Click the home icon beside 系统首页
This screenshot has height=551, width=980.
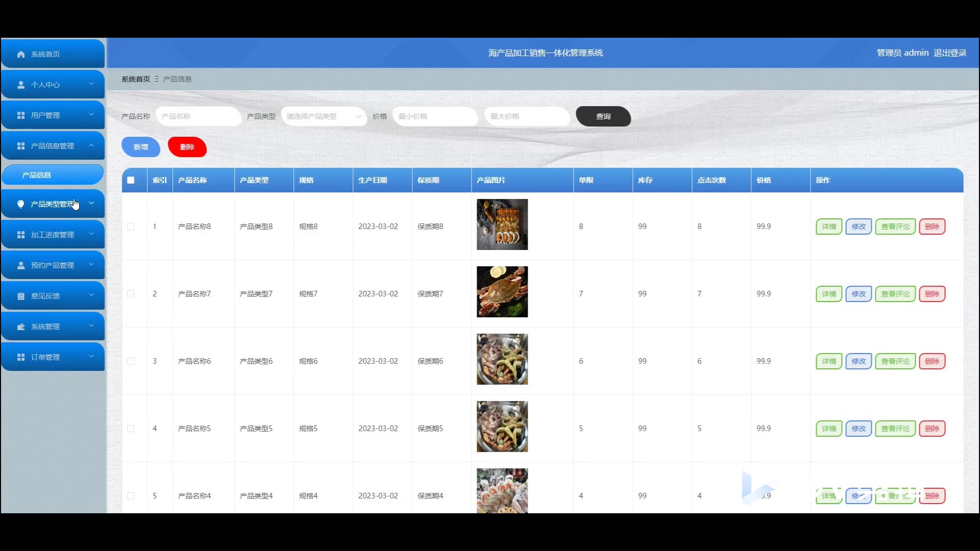tap(21, 54)
